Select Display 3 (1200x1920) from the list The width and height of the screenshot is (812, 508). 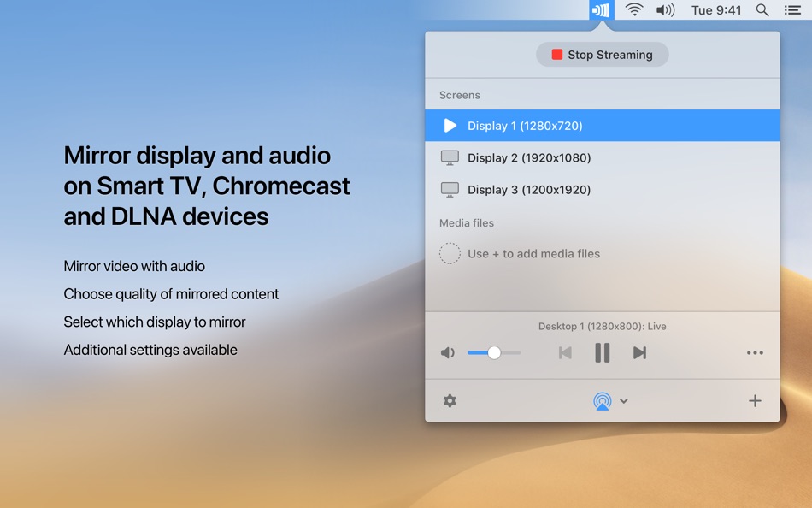(528, 189)
